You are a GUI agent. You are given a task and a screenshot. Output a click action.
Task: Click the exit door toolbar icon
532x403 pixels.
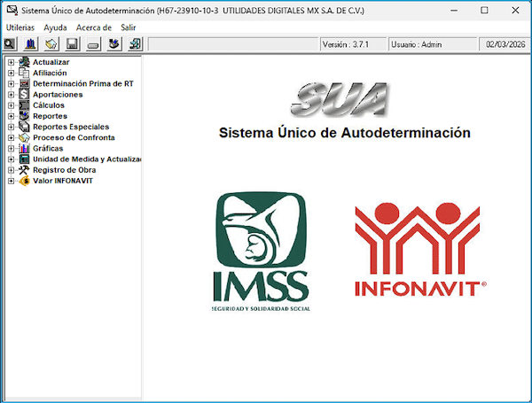click(135, 43)
